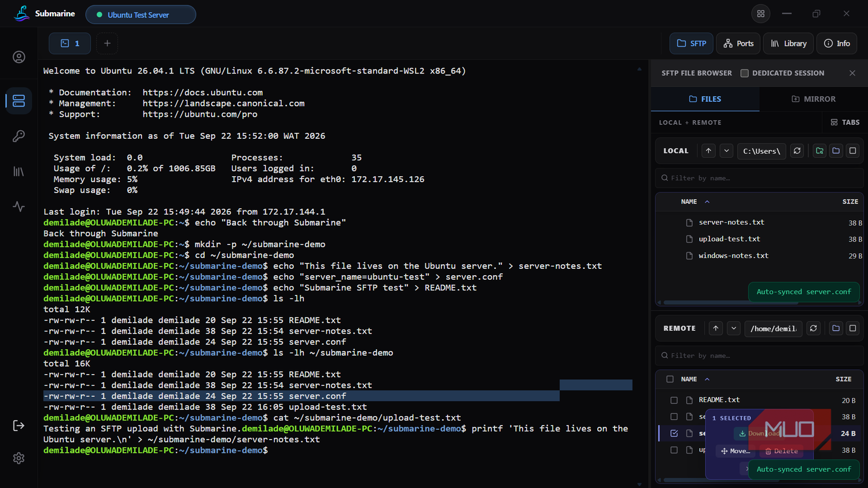
Task: Check the 38 B second-row checkbox in REMOTE
Action: (674, 417)
